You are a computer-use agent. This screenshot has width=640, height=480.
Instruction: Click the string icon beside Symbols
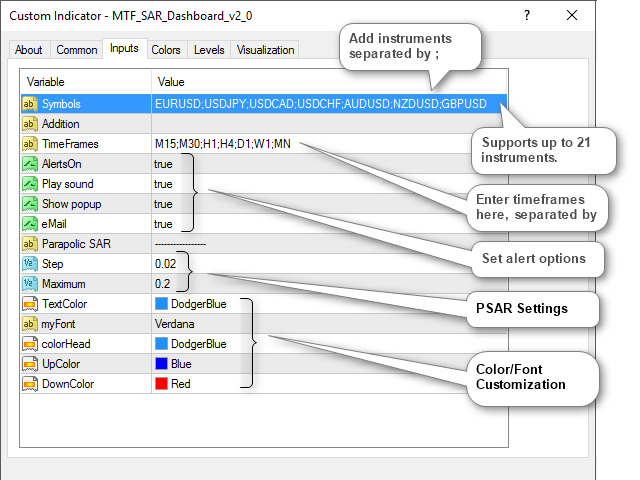pos(29,104)
